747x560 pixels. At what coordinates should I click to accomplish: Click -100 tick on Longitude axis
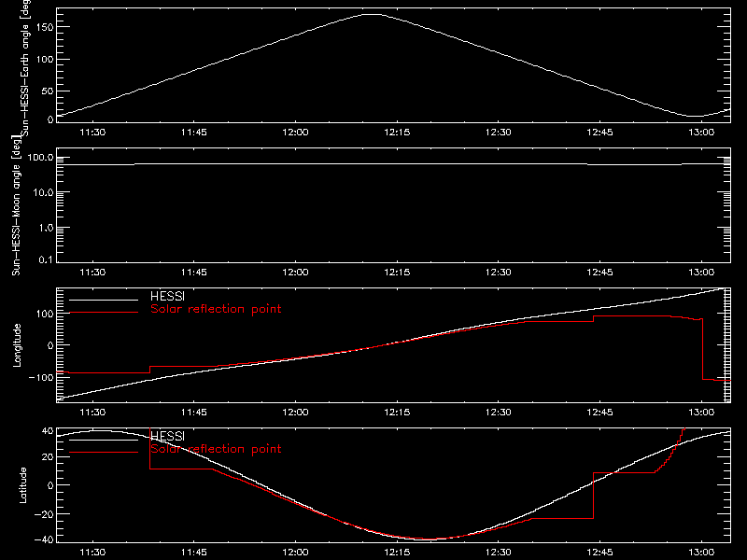pyautogui.click(x=41, y=377)
